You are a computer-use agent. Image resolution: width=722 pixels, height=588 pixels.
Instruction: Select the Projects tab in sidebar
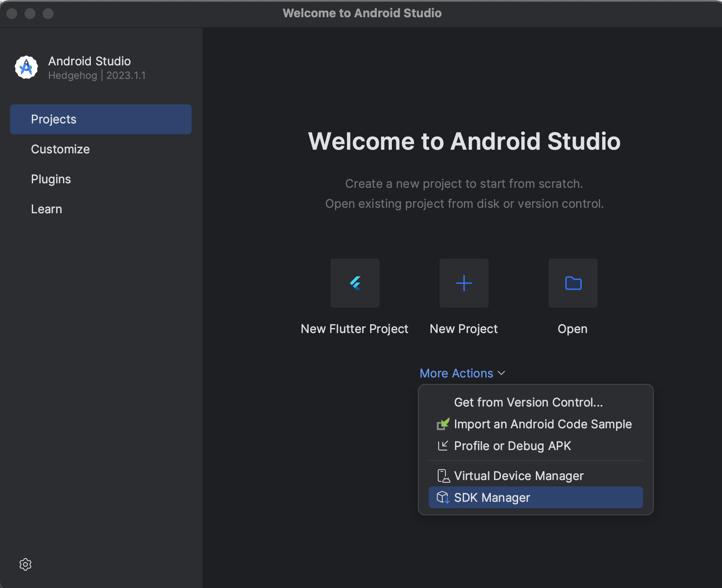101,119
